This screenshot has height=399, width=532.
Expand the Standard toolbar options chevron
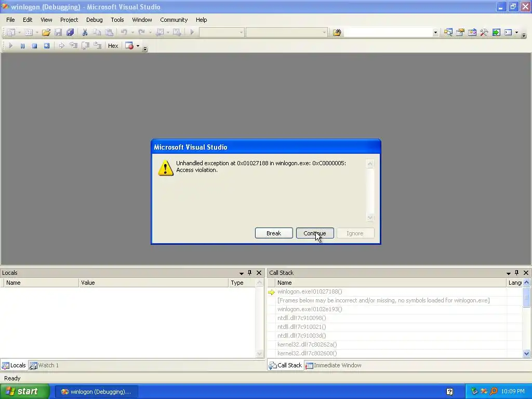[x=524, y=35]
